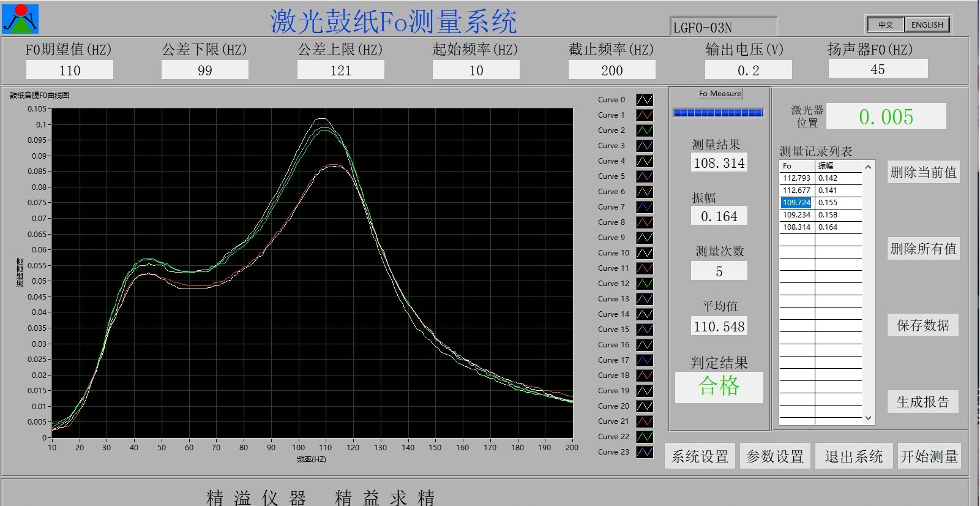Viewport: 980px width, 506px height.
Task: Click the Curve 5 legend plot icon
Action: [x=645, y=176]
